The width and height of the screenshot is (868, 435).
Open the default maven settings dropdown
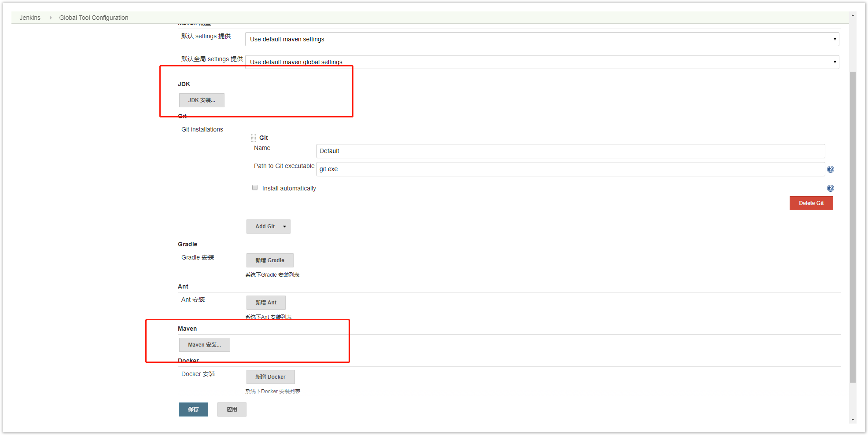tap(542, 39)
